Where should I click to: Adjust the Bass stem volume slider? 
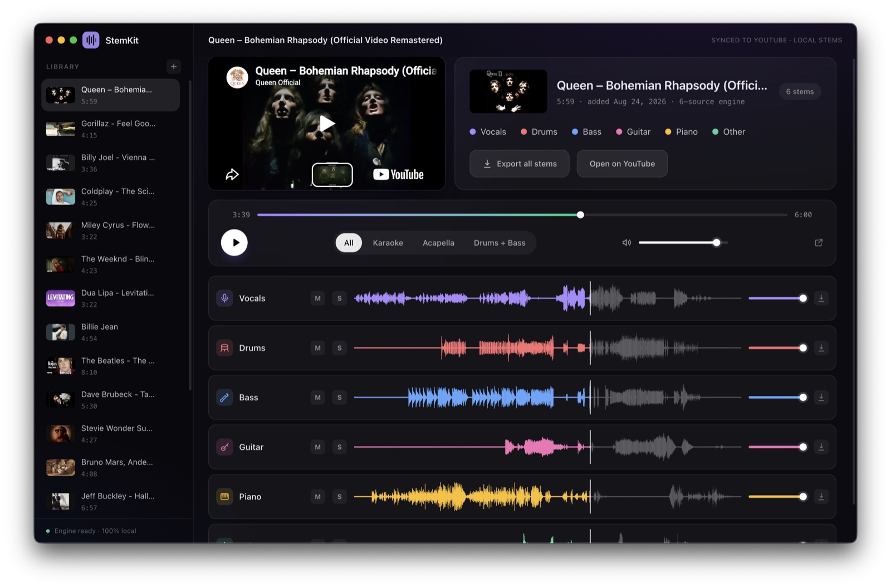pyautogui.click(x=777, y=398)
